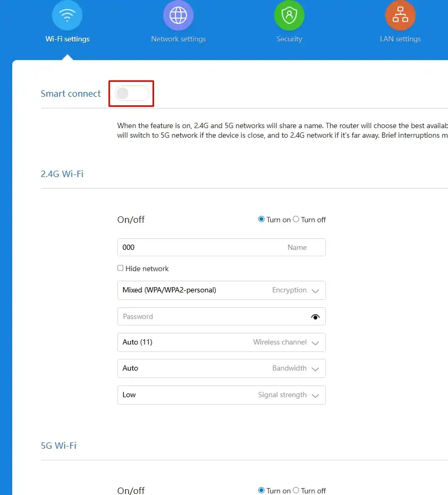Toggle the Smart connect switch

[131, 94]
